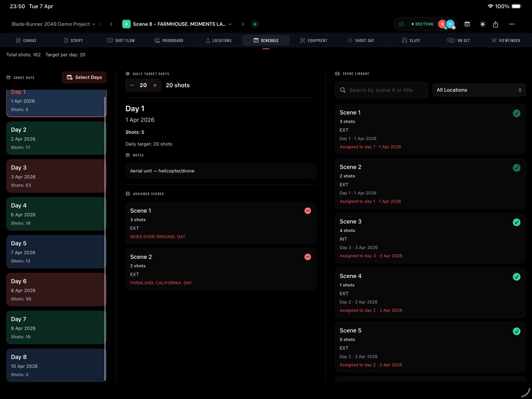
Task: Open the Scene 8 title dropdown
Action: (230, 24)
